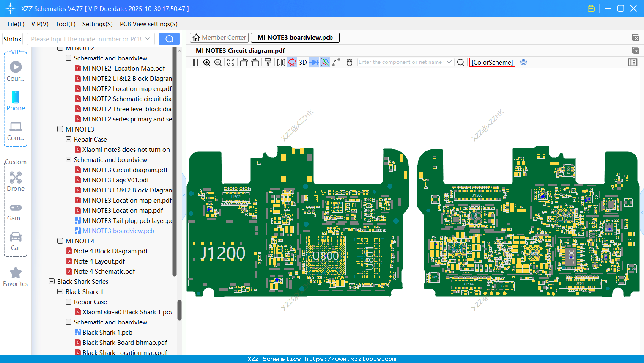Toggle the eye visibility icon

coord(523,62)
